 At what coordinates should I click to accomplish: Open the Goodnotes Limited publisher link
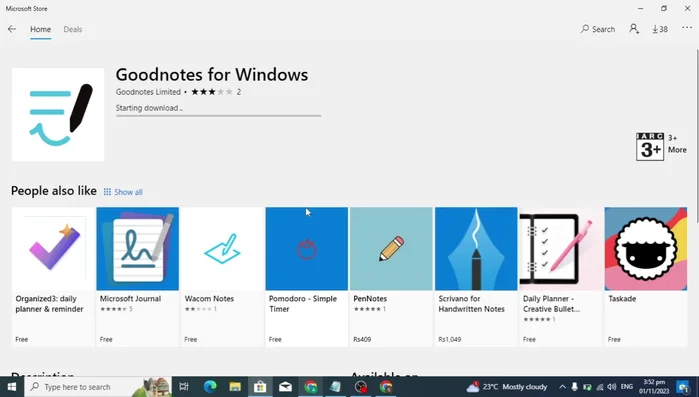(148, 92)
